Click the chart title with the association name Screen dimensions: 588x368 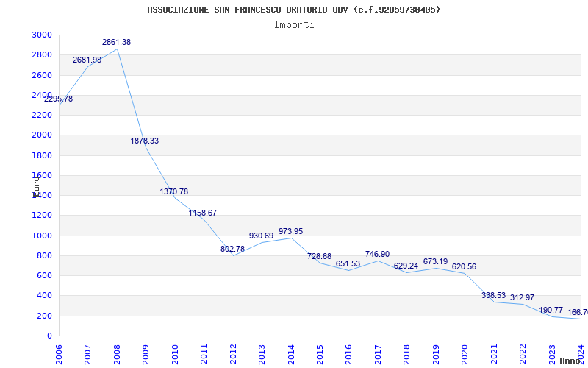[294, 10]
